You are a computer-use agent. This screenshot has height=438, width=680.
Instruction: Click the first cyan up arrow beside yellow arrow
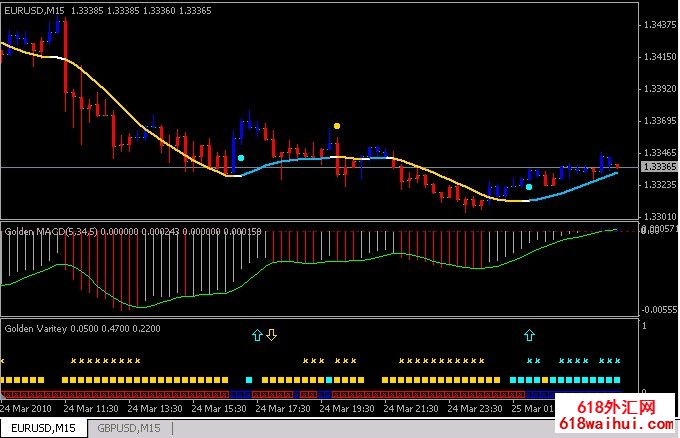[257, 334]
